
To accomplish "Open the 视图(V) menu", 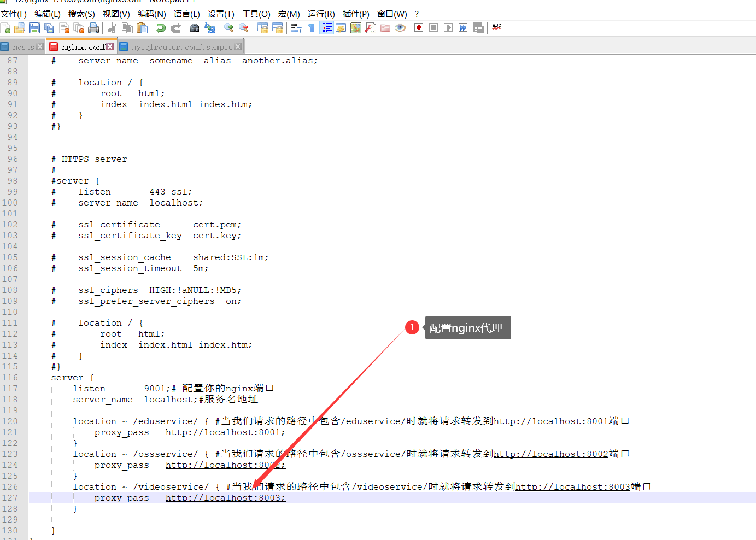I will point(116,14).
